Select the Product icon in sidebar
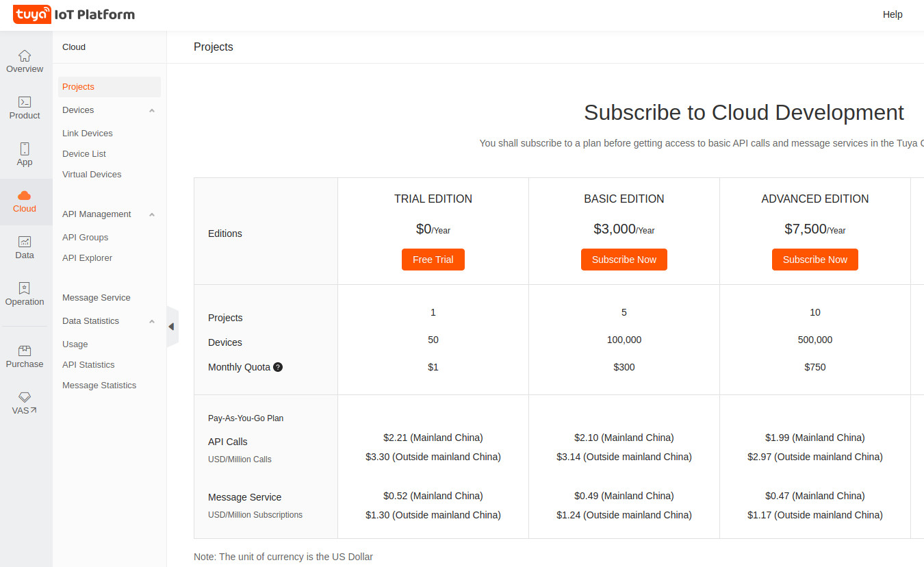 click(25, 108)
